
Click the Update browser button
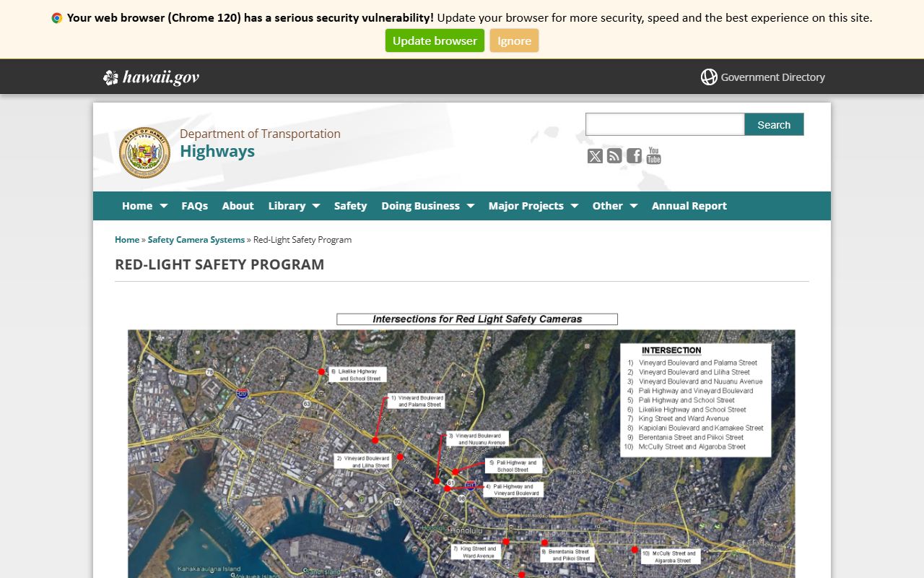[x=435, y=40]
